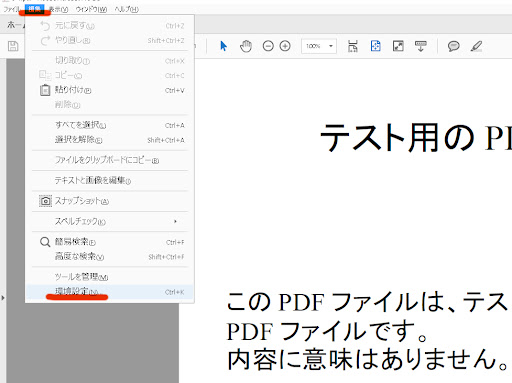The height and width of the screenshot is (383, 512).
Task: Add a comment with speech bubble icon
Action: pos(453,46)
